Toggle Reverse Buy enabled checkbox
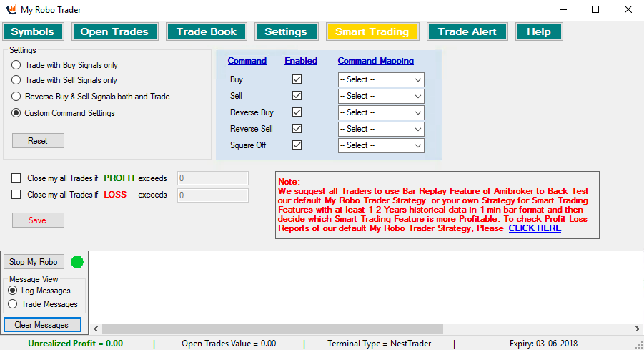644x350 pixels. pos(297,112)
